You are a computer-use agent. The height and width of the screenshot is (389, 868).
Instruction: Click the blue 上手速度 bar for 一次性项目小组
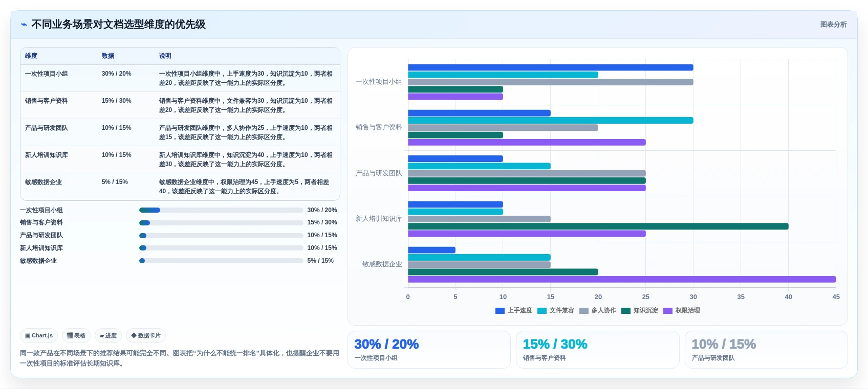click(x=551, y=67)
